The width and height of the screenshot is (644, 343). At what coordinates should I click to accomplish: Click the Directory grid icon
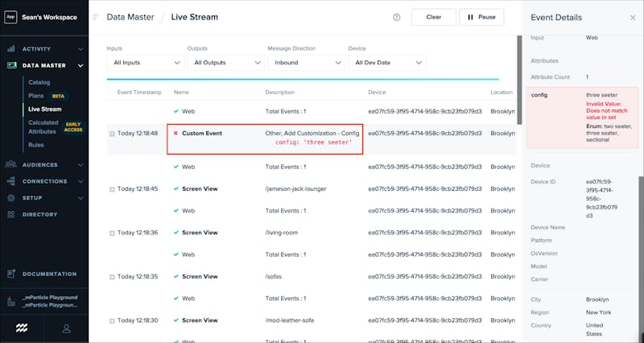(11, 214)
